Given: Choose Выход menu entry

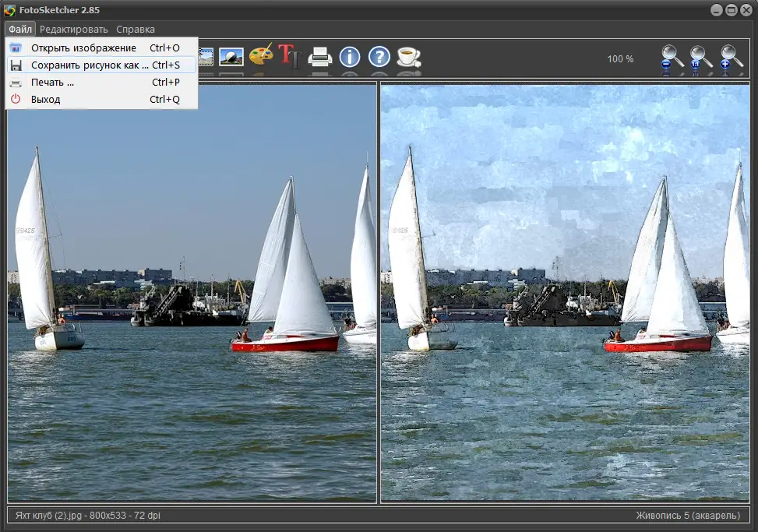Looking at the screenshot, I should pos(101,99).
